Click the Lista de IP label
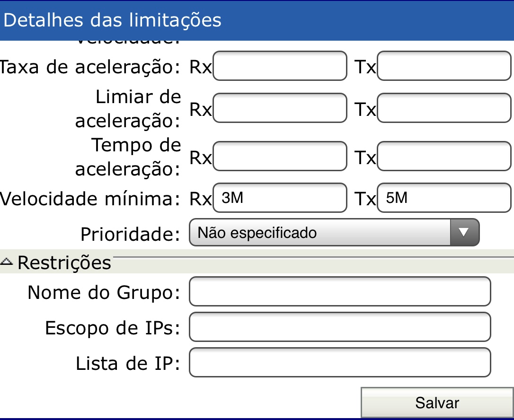The width and height of the screenshot is (514, 420). coord(128,364)
